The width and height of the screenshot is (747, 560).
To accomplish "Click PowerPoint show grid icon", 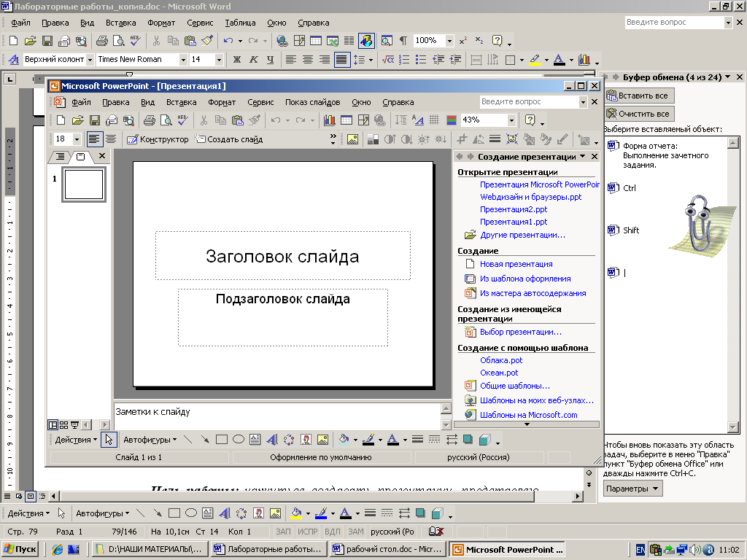I will coord(434,120).
